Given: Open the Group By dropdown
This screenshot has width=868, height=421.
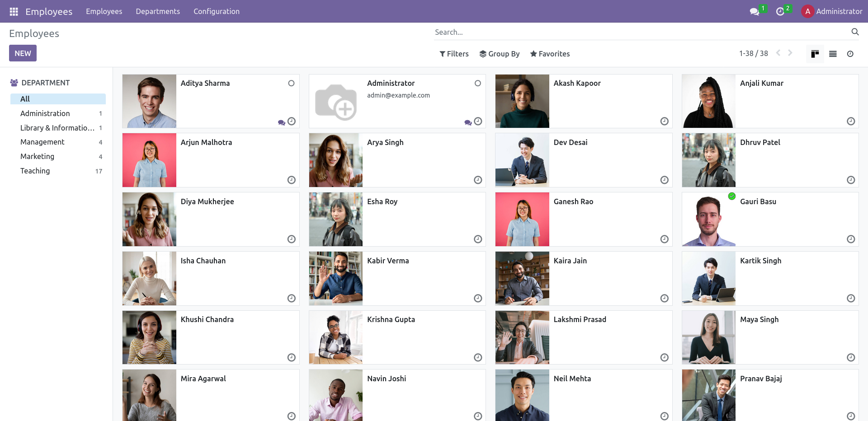Looking at the screenshot, I should [499, 54].
